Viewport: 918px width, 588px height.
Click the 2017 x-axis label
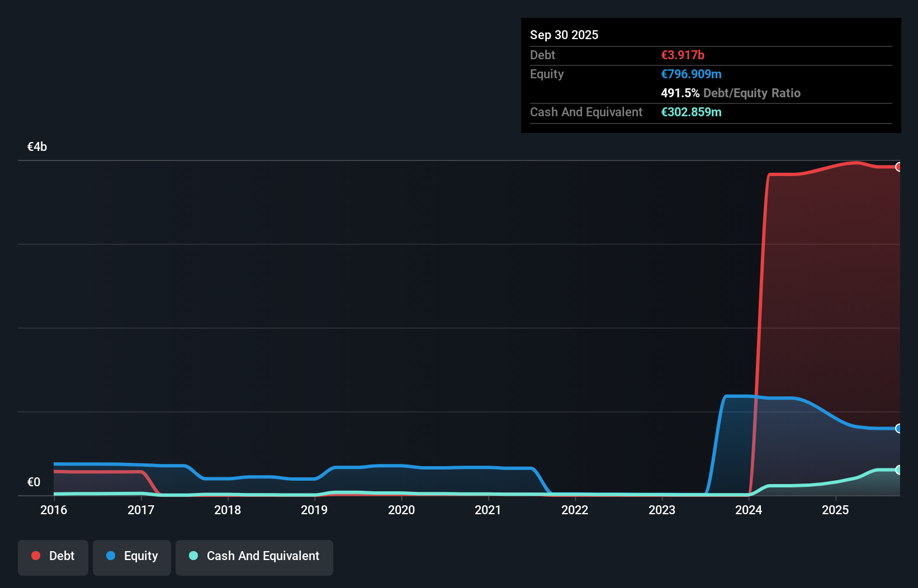point(141,510)
